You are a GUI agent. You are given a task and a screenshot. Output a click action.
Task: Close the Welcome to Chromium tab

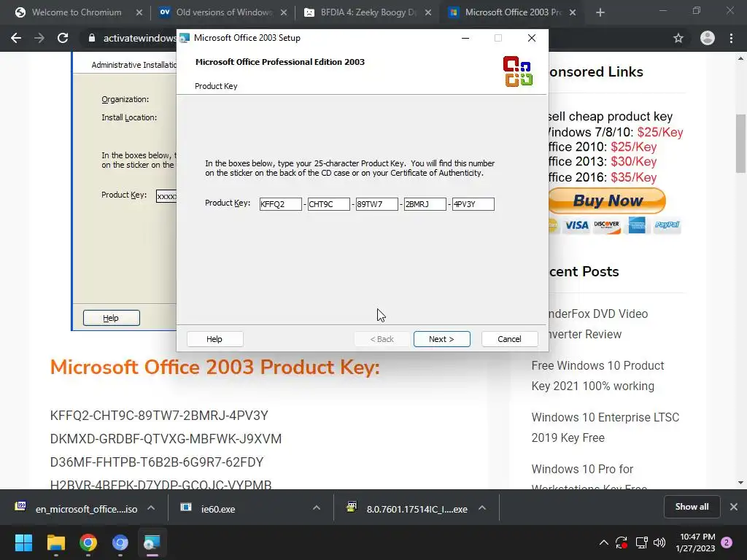pos(139,12)
